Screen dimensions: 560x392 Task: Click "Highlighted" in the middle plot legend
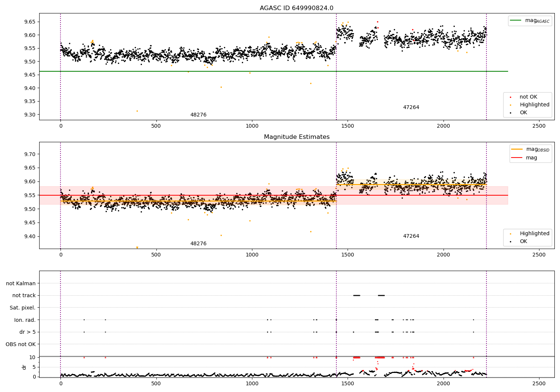coord(534,234)
